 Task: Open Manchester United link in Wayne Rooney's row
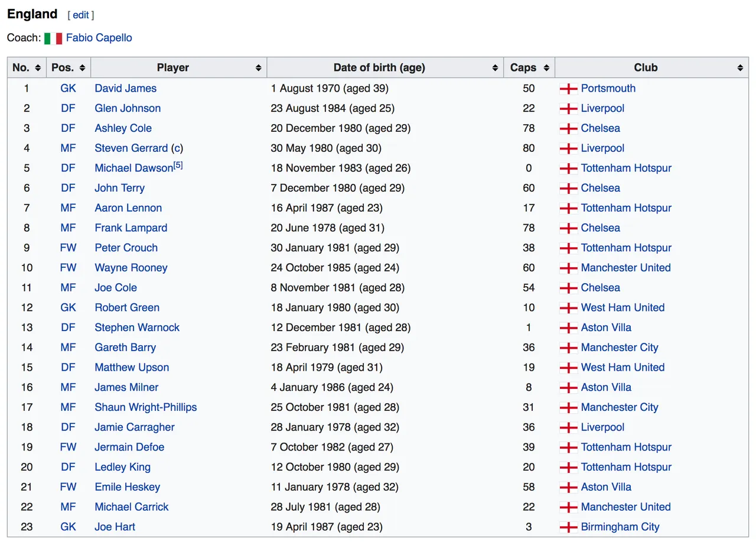pos(626,268)
